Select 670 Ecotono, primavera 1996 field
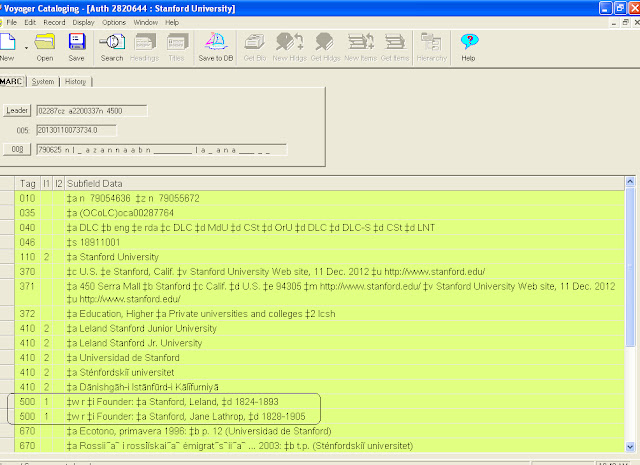This screenshot has height=465, width=640. pos(344,431)
